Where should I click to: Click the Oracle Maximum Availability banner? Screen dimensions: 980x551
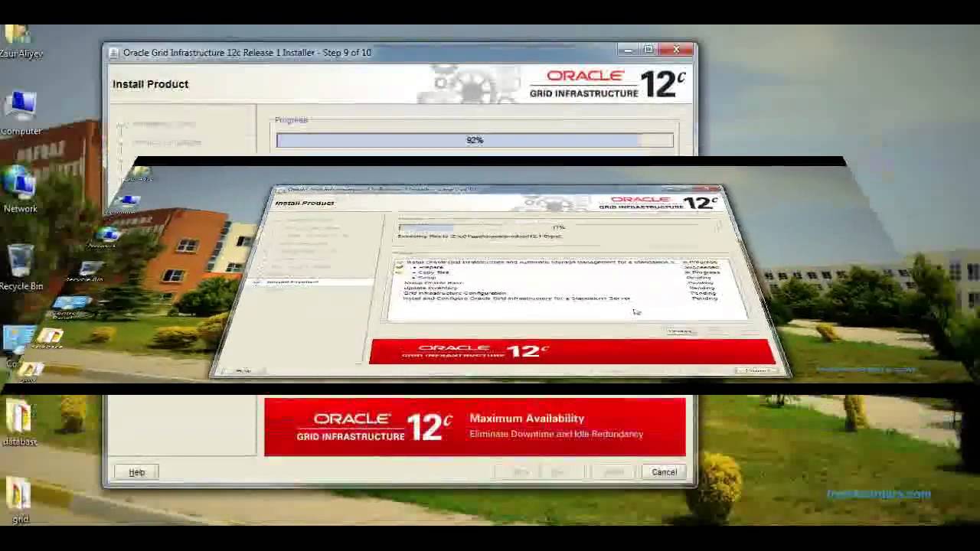[475, 426]
